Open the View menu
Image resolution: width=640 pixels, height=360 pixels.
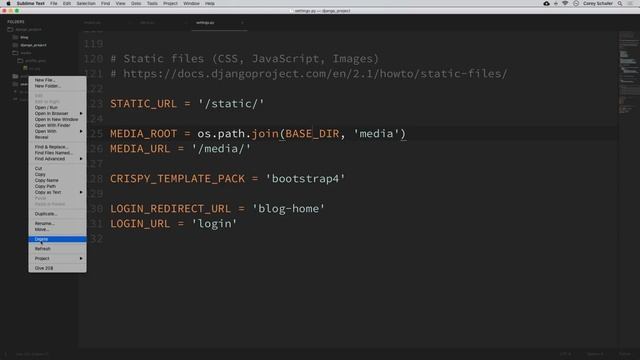(x=120, y=3)
